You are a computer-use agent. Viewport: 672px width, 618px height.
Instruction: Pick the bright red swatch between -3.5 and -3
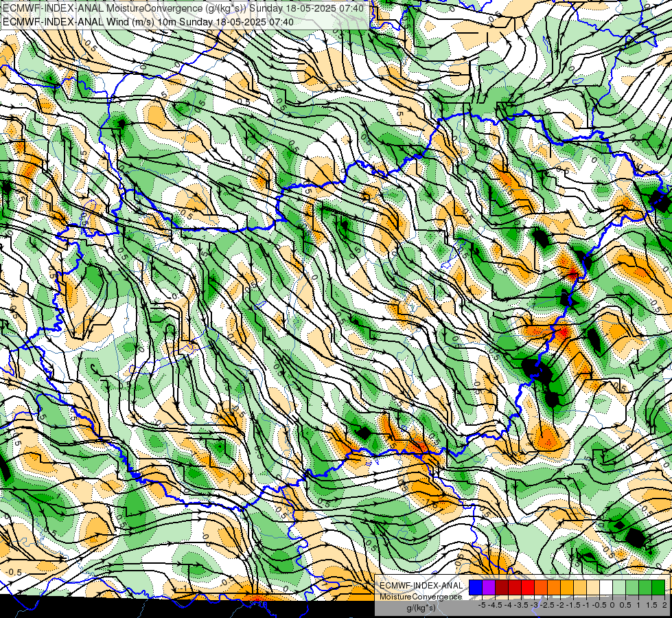tap(528, 588)
